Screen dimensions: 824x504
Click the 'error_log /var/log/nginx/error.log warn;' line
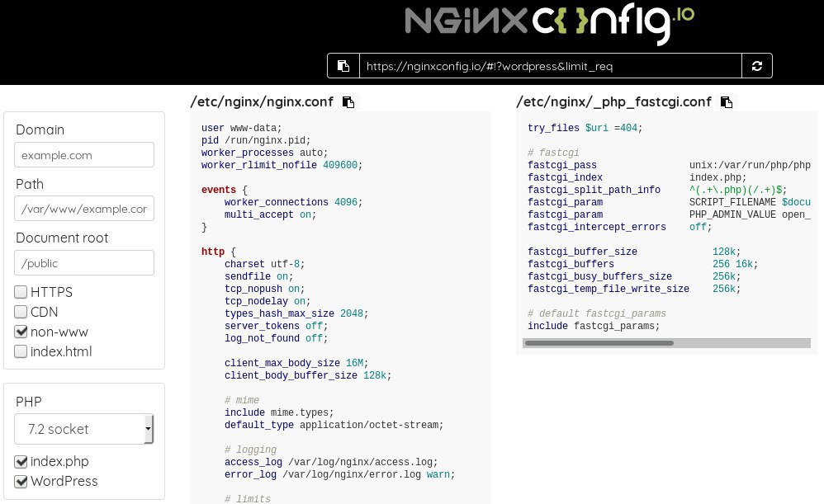coord(339,474)
